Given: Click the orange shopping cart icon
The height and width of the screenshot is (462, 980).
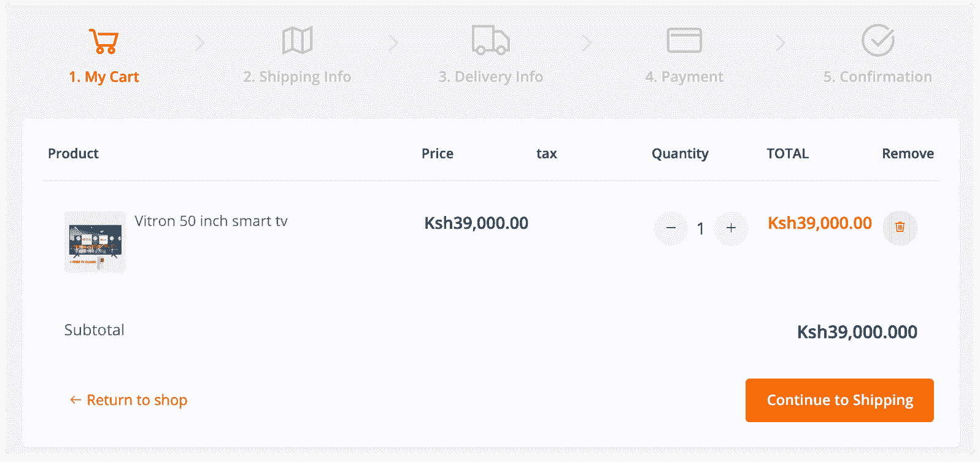Looking at the screenshot, I should 104,41.
